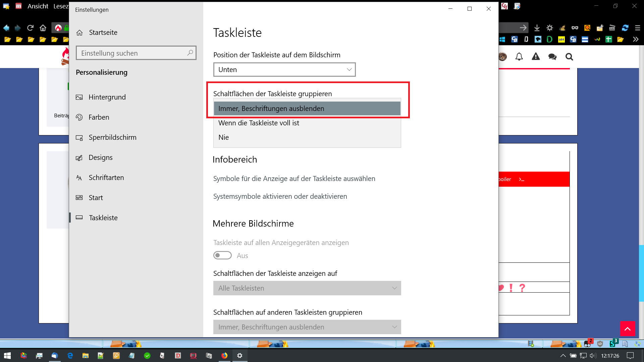
Task: Click notification bell icon on website
Action: point(519,57)
